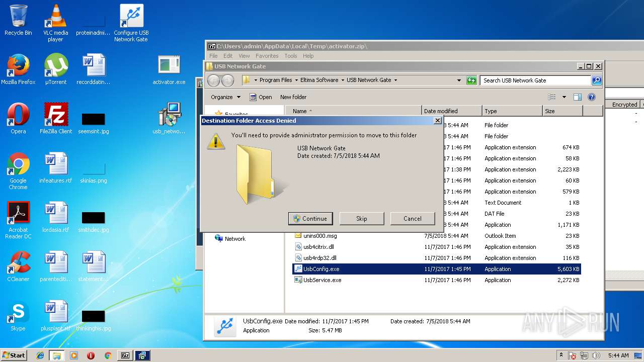Image resolution: width=644 pixels, height=362 pixels.
Task: Click Internet Explorer taskbar icon
Action: (40, 355)
